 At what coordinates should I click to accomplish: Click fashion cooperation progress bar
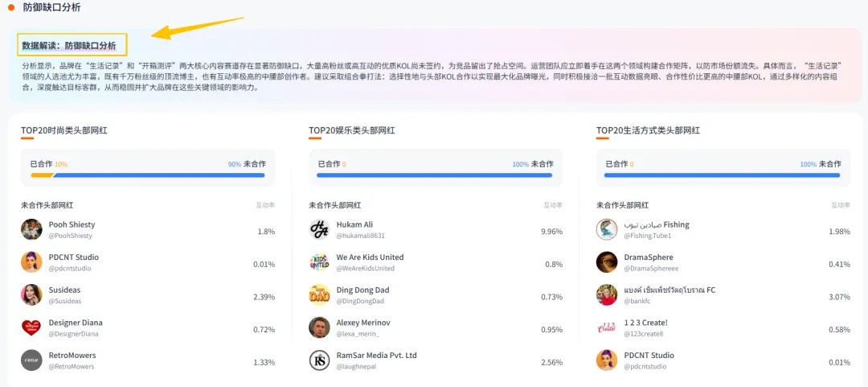[148, 175]
